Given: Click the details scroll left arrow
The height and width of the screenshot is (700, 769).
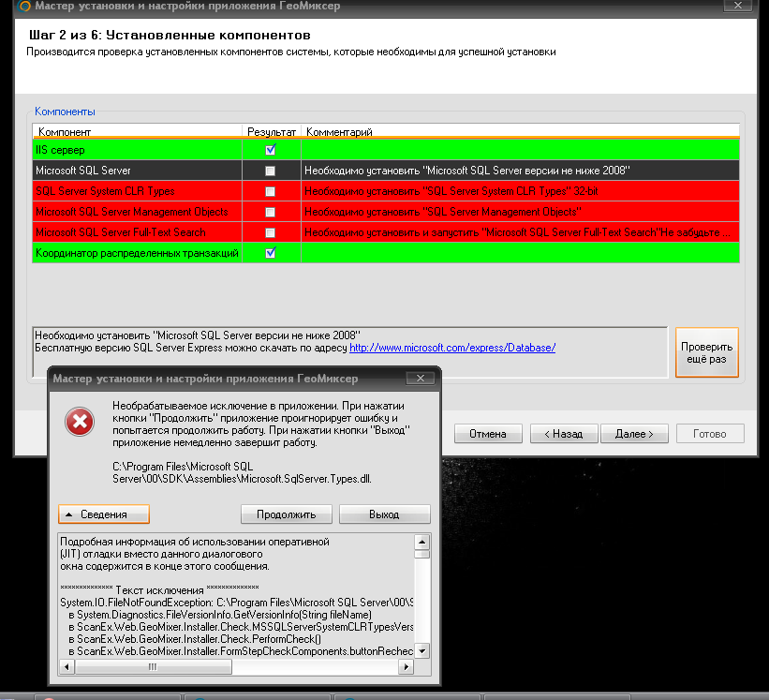Looking at the screenshot, I should pyautogui.click(x=67, y=666).
